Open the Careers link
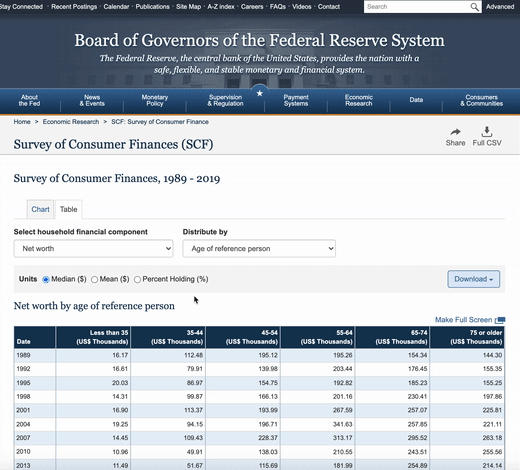The height and width of the screenshot is (470, 520). coord(252,7)
